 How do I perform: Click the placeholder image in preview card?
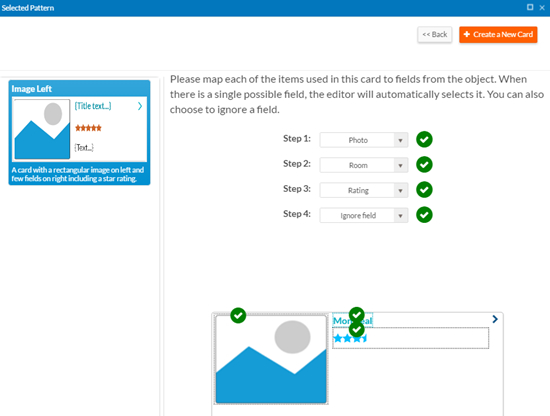271,359
